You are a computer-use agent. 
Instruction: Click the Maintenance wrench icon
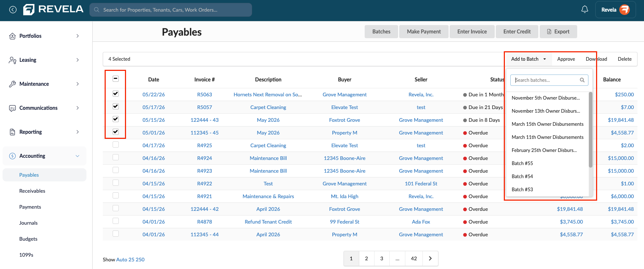pyautogui.click(x=12, y=84)
